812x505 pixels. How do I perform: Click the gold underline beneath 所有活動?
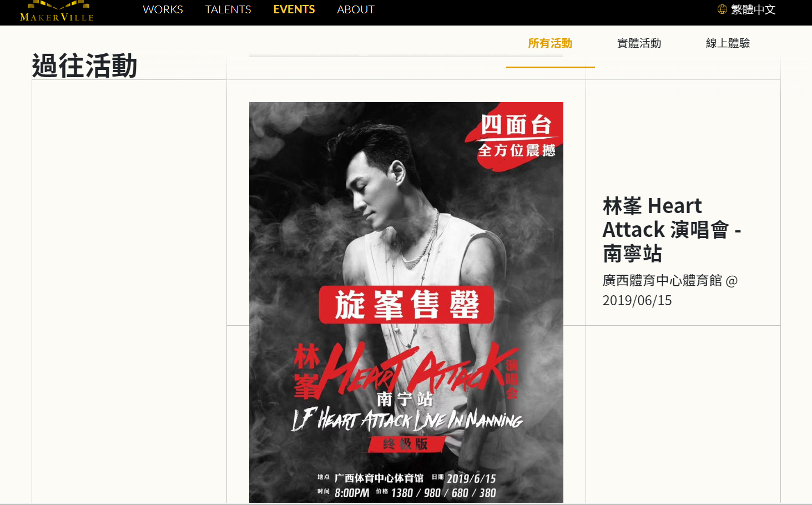pos(550,67)
